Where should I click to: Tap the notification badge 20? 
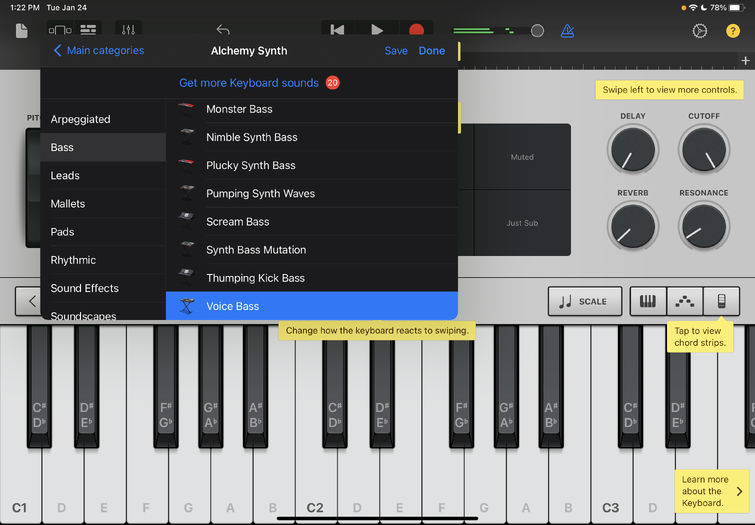tap(332, 83)
